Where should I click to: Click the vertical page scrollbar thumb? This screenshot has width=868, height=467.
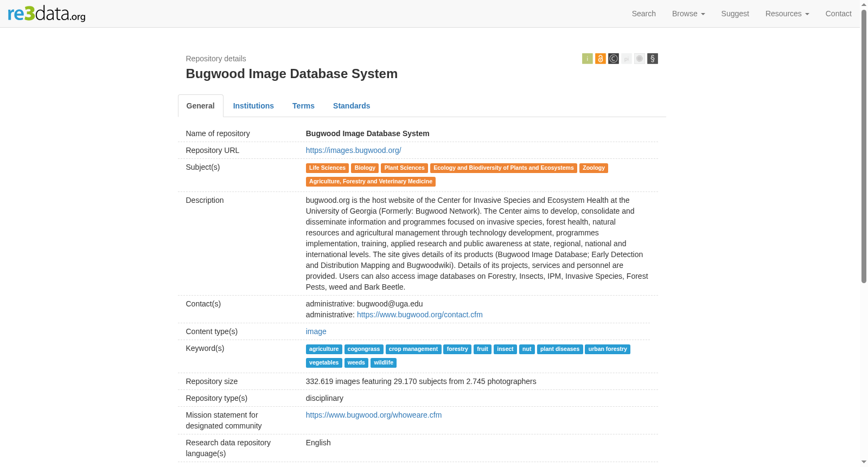point(864,146)
